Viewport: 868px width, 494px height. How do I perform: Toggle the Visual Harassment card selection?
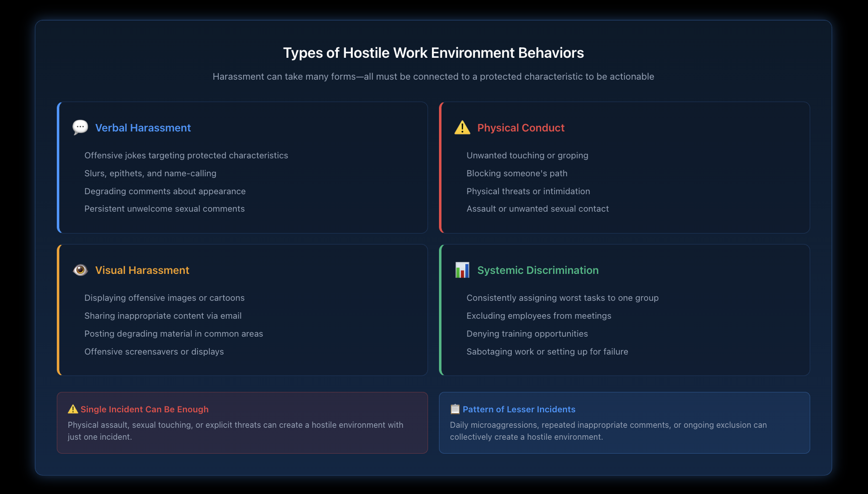(242, 310)
